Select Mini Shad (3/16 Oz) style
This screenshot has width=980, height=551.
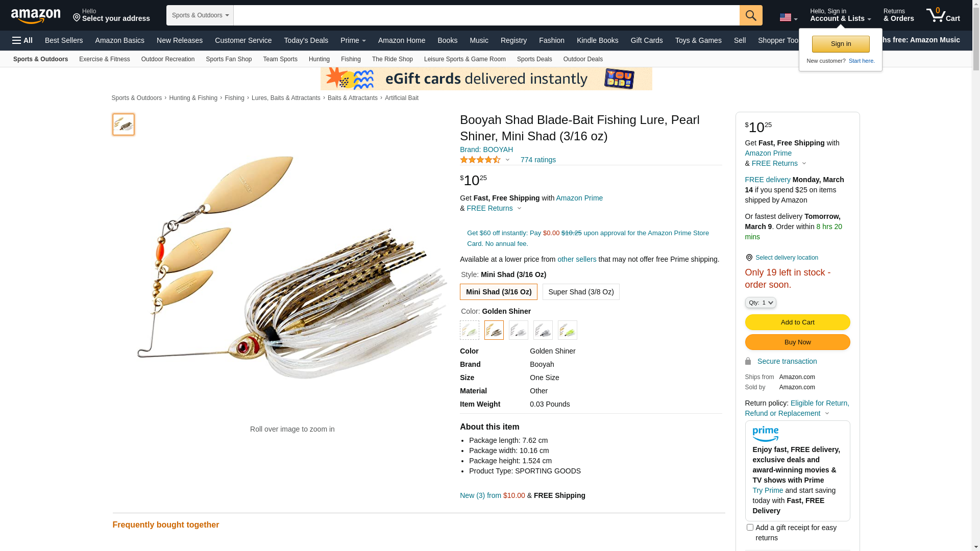(x=499, y=292)
